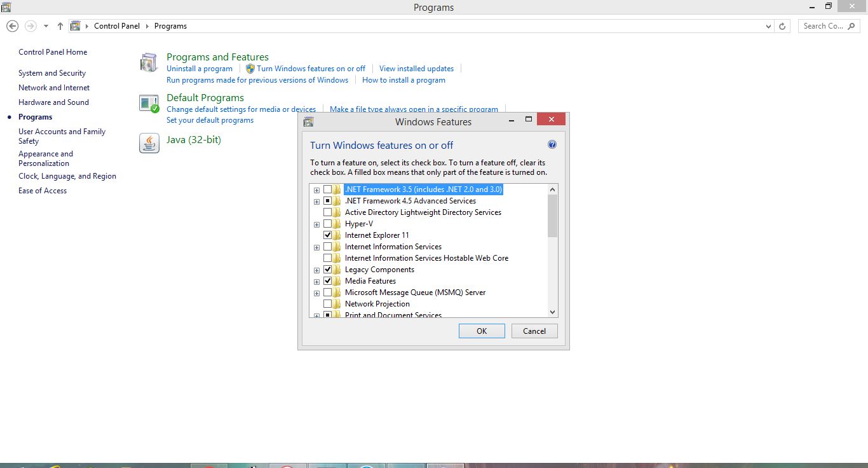Click the Programs and Features category icon
The height and width of the screenshot is (468, 868).
(149, 62)
